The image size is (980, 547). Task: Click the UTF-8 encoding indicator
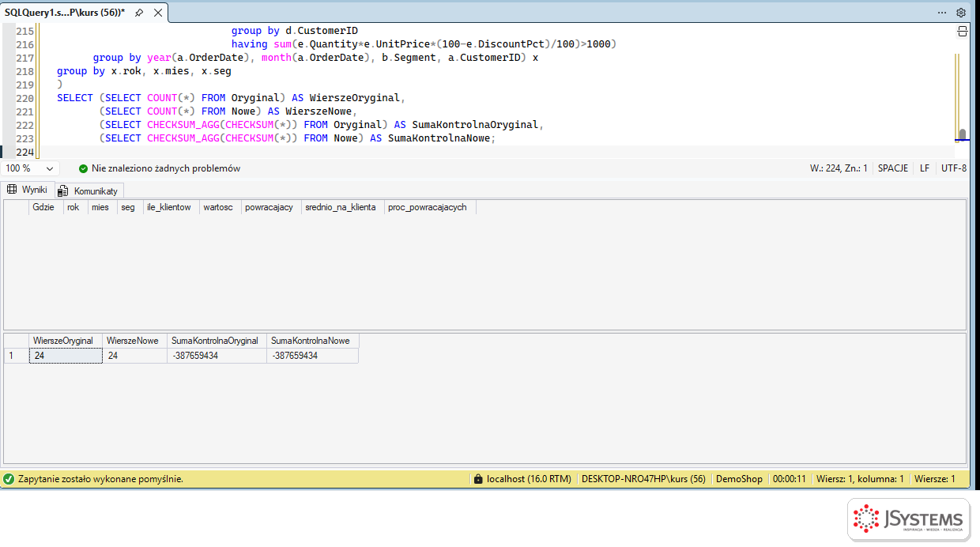(x=954, y=168)
